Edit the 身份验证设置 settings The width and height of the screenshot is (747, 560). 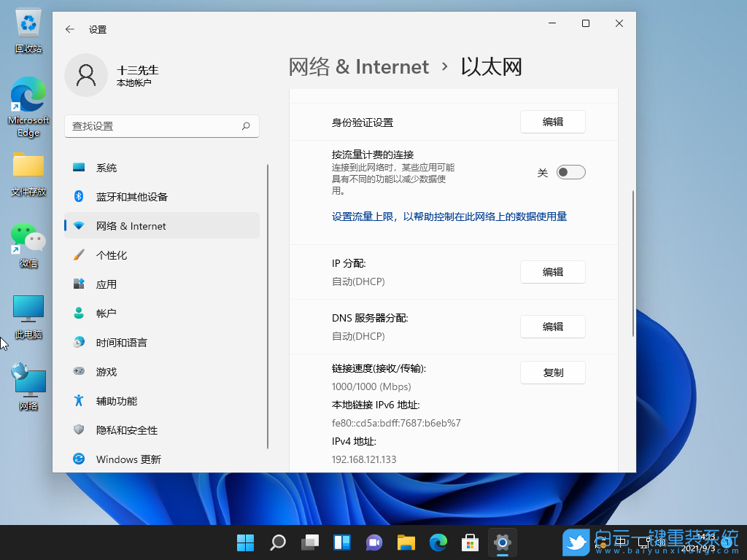click(552, 121)
